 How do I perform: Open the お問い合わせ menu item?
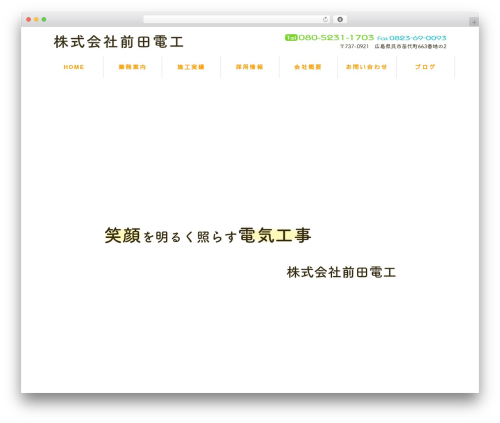[x=366, y=67]
